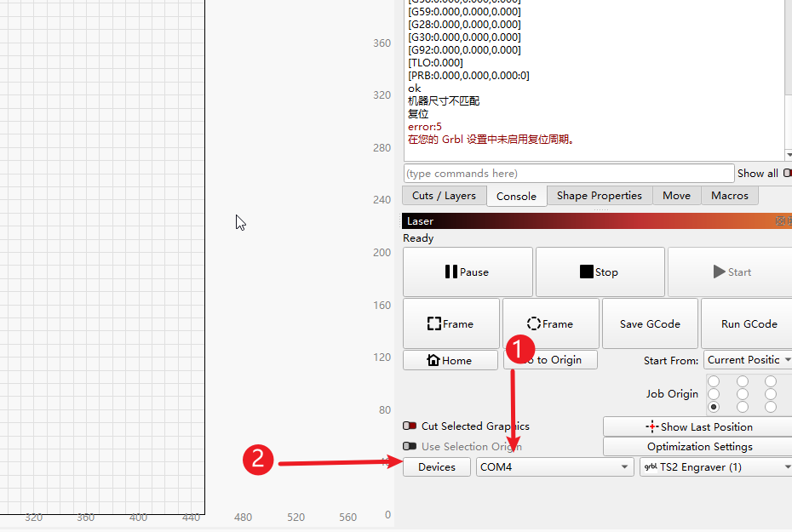
Task: Pause the running laser job
Action: pyautogui.click(x=467, y=272)
